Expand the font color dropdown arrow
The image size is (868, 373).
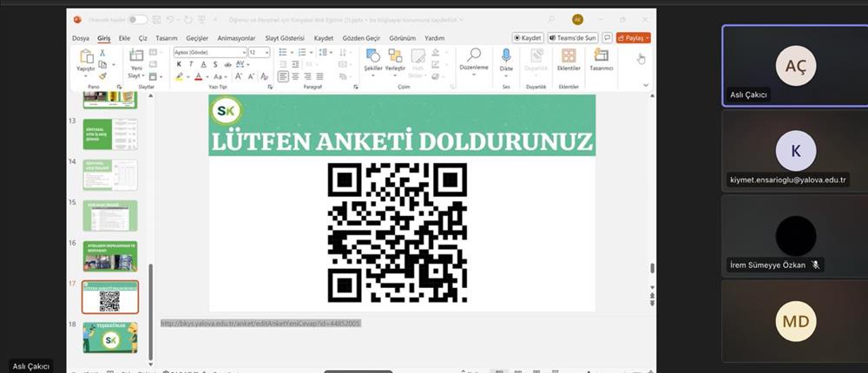pos(207,76)
